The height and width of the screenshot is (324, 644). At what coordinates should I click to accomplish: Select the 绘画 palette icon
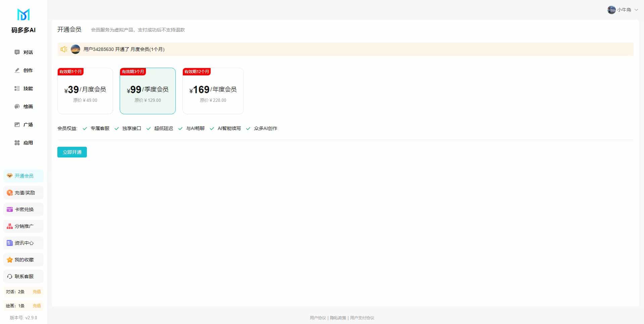pos(17,107)
